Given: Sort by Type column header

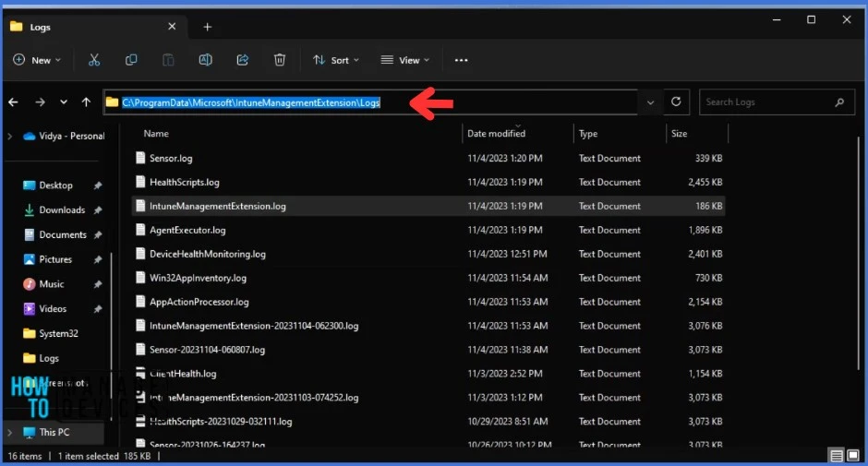Looking at the screenshot, I should tap(588, 134).
